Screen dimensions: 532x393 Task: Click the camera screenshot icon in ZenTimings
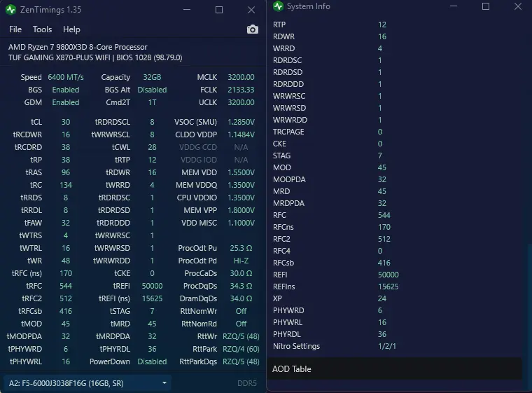coord(253,29)
